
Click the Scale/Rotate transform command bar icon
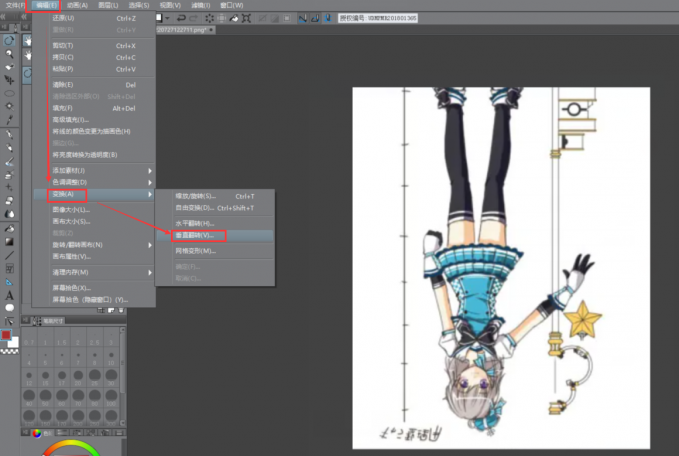(246, 18)
